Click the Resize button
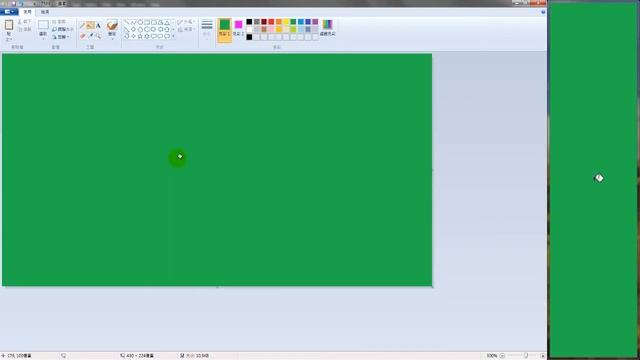 click(x=63, y=29)
